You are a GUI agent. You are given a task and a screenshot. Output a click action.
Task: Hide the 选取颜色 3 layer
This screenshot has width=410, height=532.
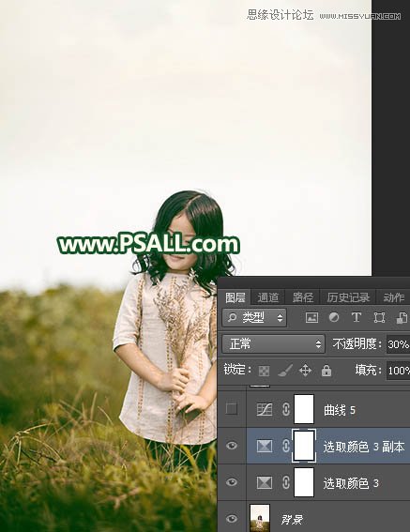pyautogui.click(x=232, y=482)
